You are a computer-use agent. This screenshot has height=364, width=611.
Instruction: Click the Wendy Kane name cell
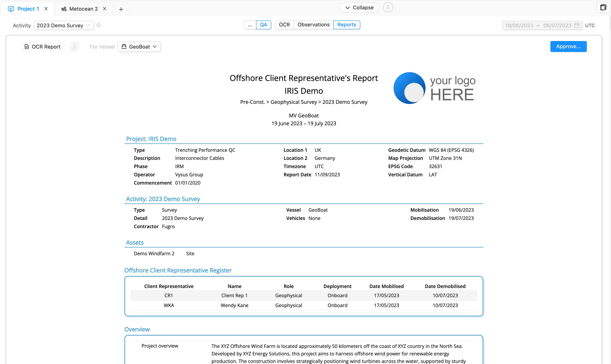click(x=234, y=305)
